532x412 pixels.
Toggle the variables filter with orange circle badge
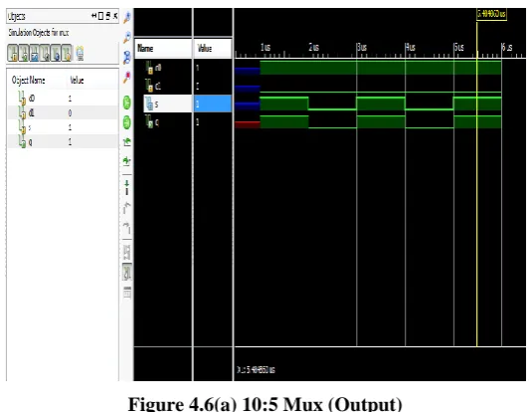[x=67, y=53]
